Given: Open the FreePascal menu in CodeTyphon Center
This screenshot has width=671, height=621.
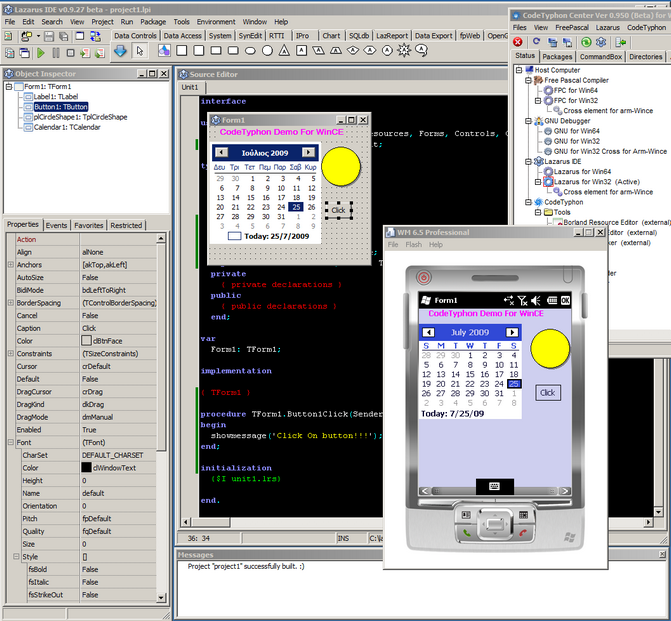Looking at the screenshot, I should pos(572,27).
